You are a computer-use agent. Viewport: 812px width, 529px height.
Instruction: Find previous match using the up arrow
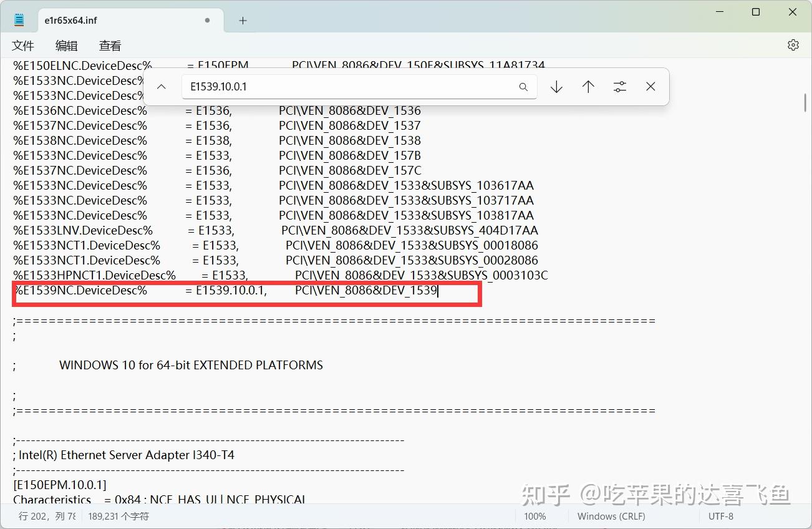tap(587, 86)
